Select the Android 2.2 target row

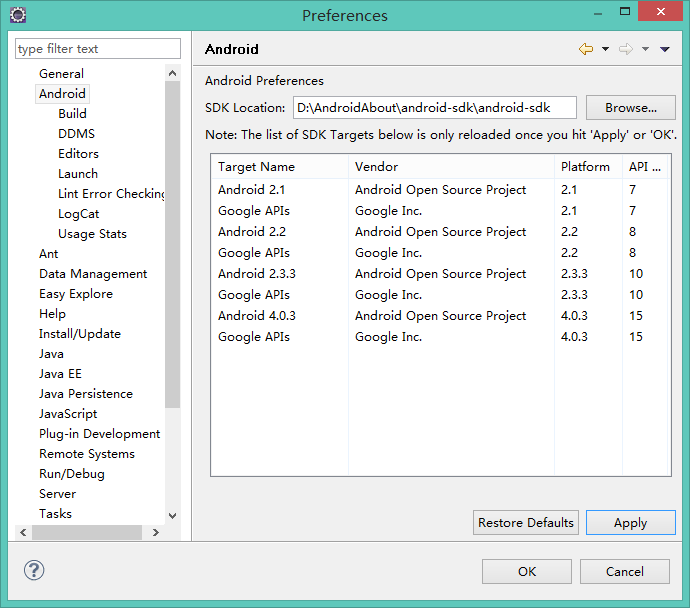click(441, 232)
